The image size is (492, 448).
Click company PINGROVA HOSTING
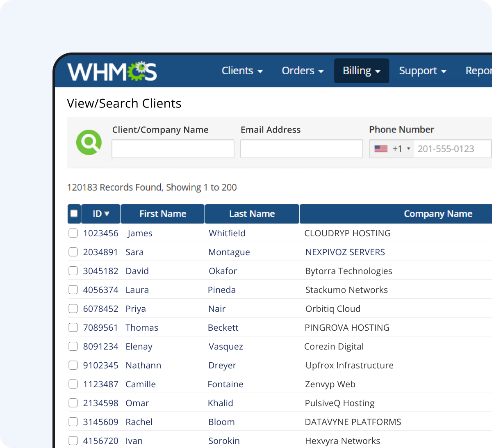coord(347,327)
